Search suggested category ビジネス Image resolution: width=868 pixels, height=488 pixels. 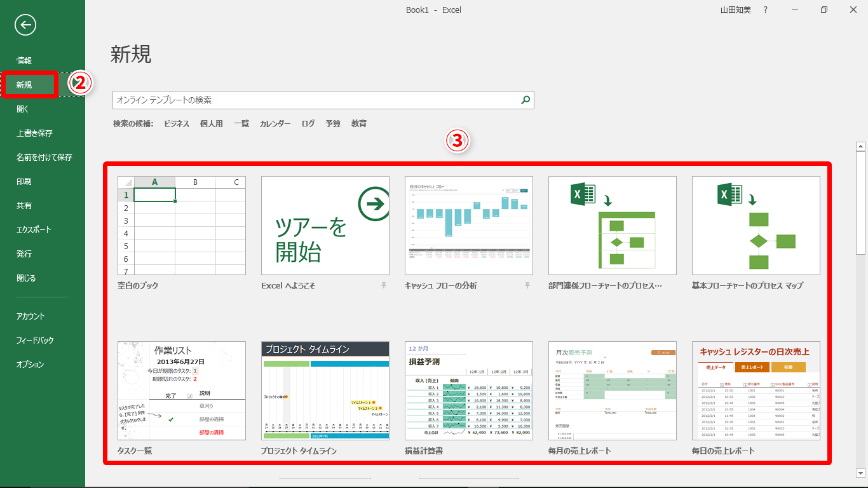177,124
